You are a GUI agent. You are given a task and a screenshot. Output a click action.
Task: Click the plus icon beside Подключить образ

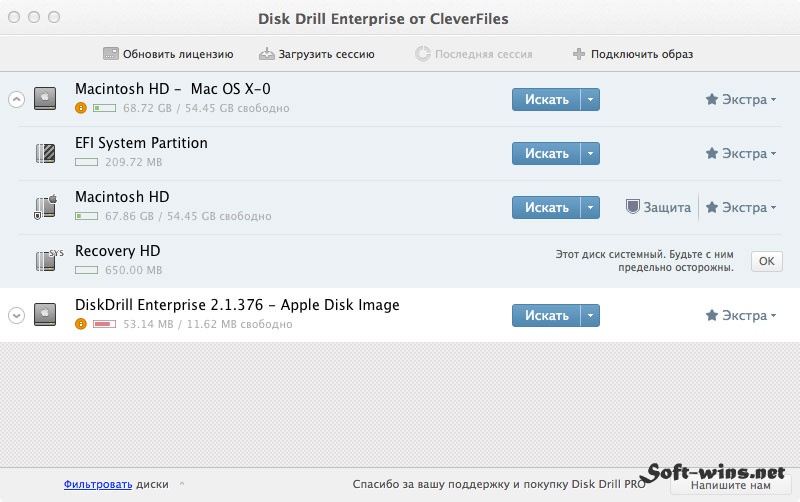point(579,54)
